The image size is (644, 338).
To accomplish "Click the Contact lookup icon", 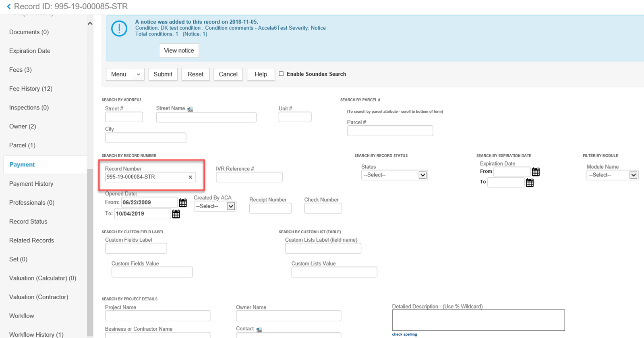I will 259,330.
